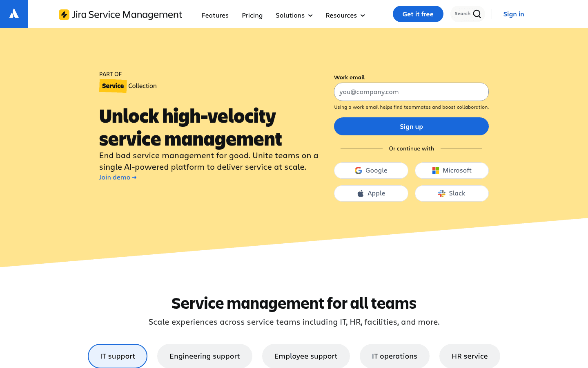Click the 'Or continue with' text
The width and height of the screenshot is (588, 368).
pyautogui.click(x=411, y=148)
